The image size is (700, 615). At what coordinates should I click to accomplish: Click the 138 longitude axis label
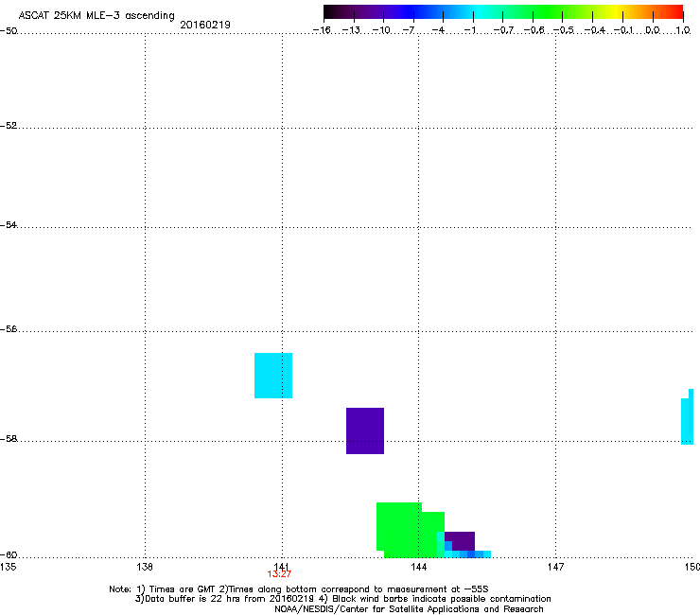coord(145,567)
